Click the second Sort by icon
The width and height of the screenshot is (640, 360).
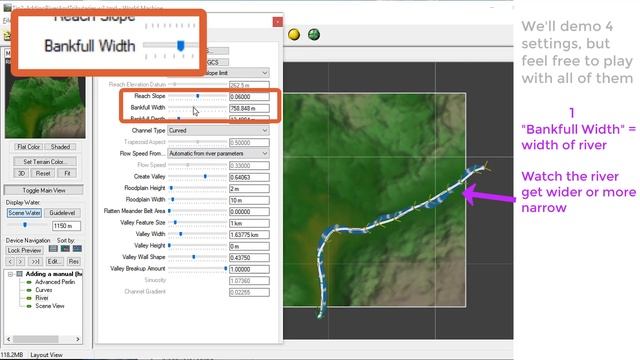(65, 249)
